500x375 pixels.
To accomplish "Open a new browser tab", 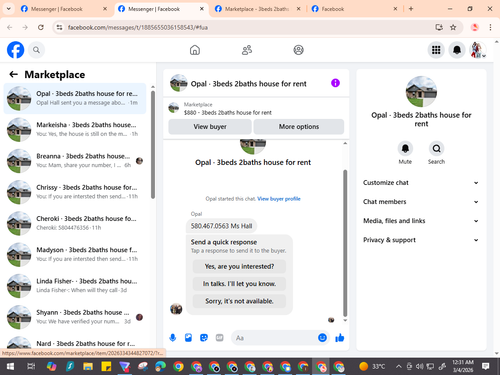I will (411, 9).
